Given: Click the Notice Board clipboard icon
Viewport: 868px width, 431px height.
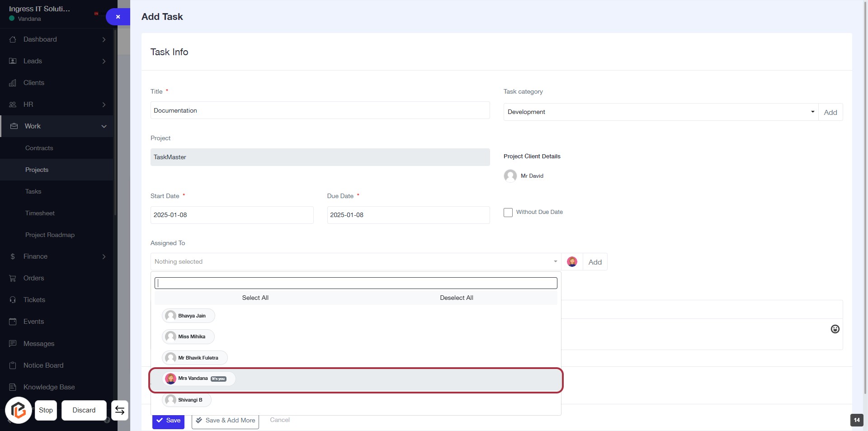Looking at the screenshot, I should [x=13, y=365].
